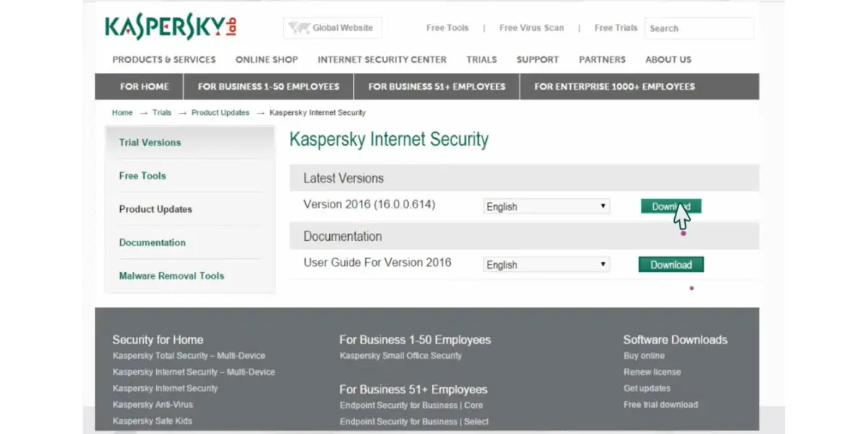Open language dropdown for User Guide

point(547,265)
